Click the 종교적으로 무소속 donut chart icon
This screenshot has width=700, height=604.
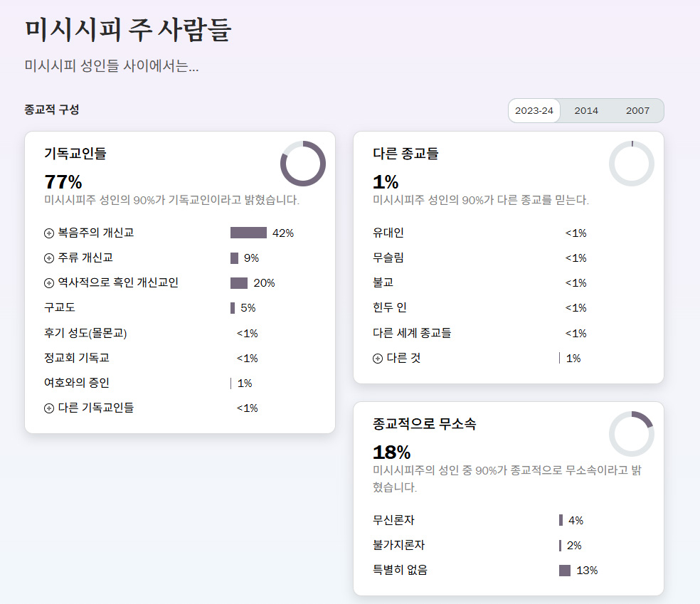click(632, 434)
